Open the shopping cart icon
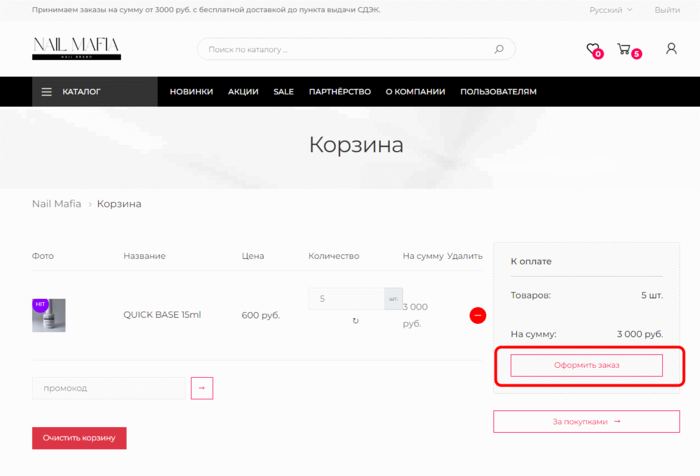This screenshot has width=700, height=476. pos(624,49)
